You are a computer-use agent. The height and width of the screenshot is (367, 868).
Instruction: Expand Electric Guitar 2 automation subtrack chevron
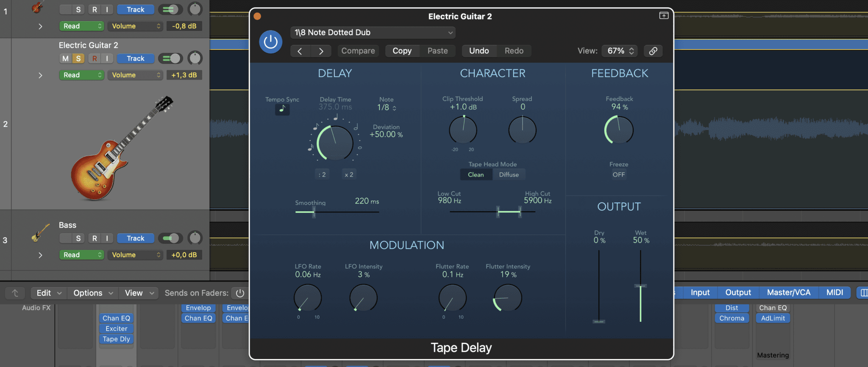40,75
